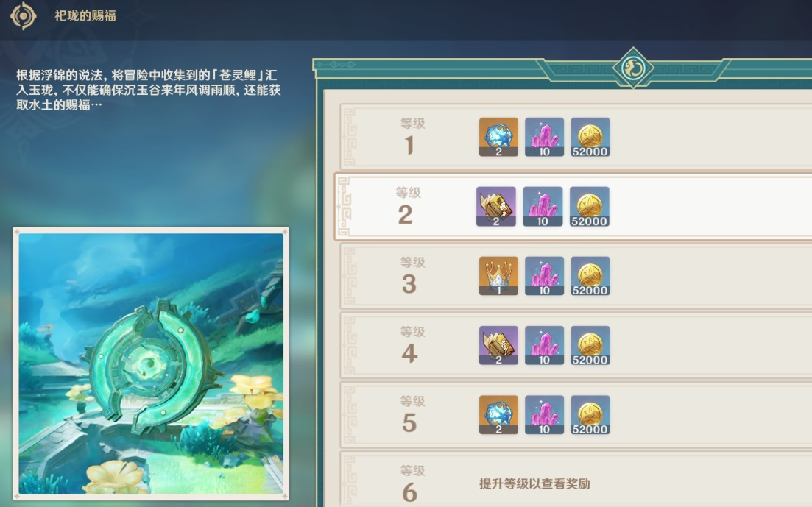Click the Level 1 blue crystal reward icon
This screenshot has height=507, width=812.
coord(498,137)
